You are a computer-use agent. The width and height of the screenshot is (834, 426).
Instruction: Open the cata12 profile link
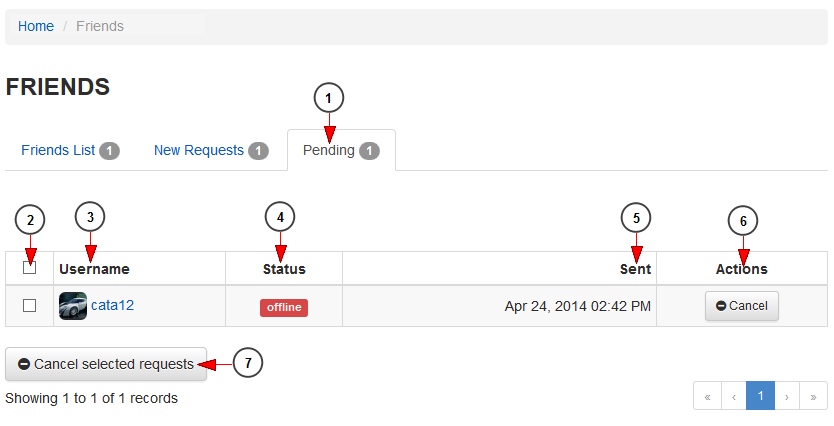click(112, 305)
